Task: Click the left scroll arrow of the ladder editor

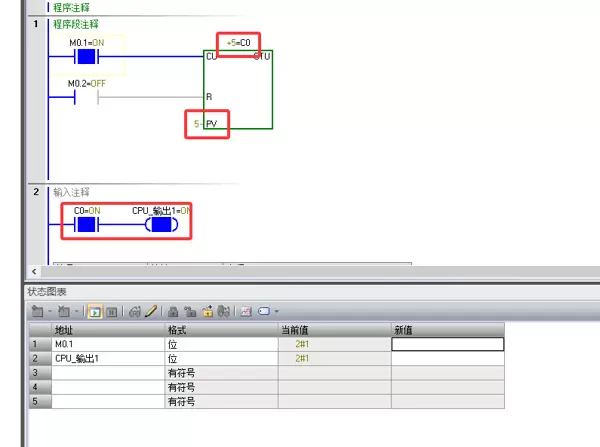Action: (x=36, y=271)
